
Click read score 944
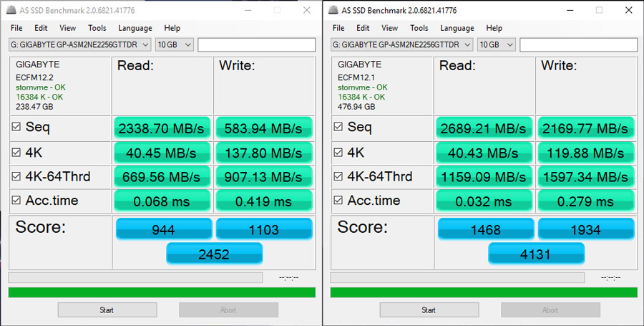click(x=163, y=229)
